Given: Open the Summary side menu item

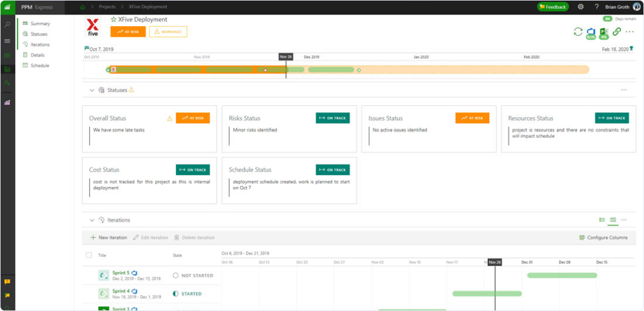Looking at the screenshot, I should 40,23.
